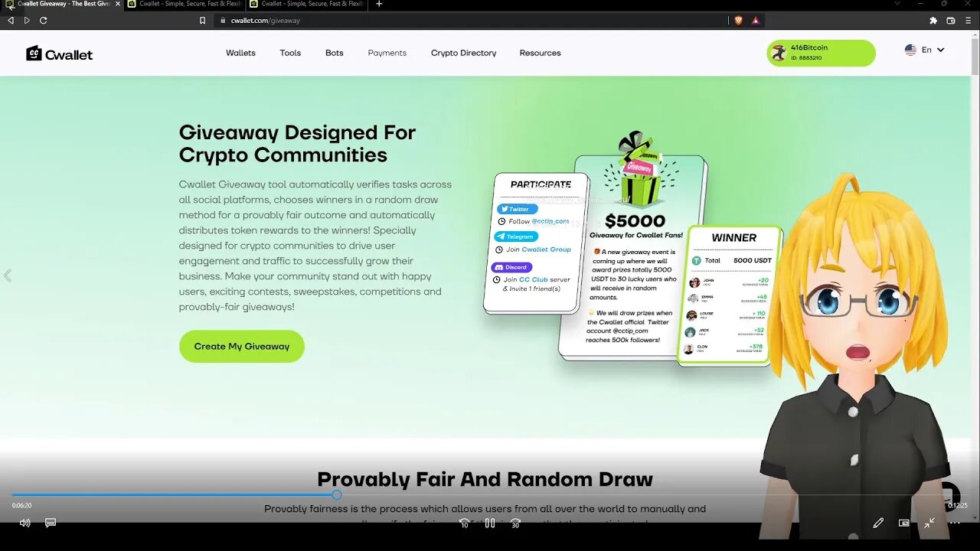Click the 0:06:20 elapsed time label
The height and width of the screenshot is (551, 980).
[22, 505]
